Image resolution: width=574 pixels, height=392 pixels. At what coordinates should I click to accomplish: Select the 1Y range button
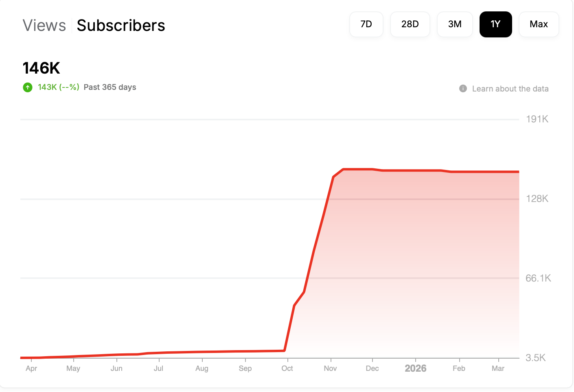[x=495, y=24]
